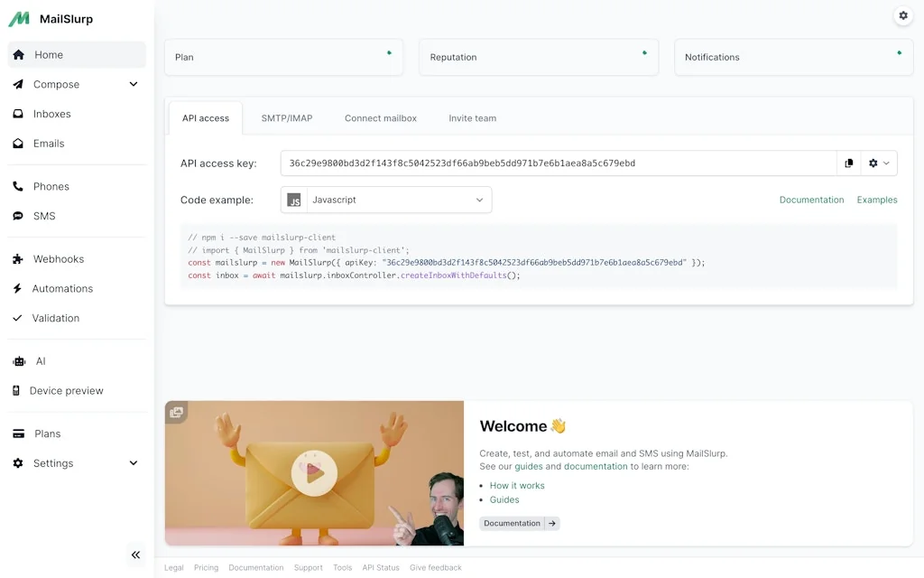924x578 pixels.
Task: Open the Compose section in the sidebar
Action: (x=54, y=84)
